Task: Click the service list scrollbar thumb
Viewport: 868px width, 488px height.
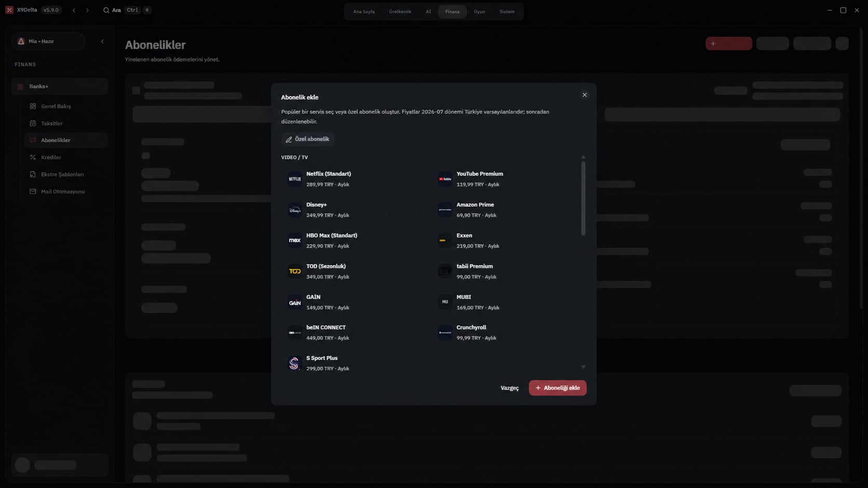Action: click(583, 198)
